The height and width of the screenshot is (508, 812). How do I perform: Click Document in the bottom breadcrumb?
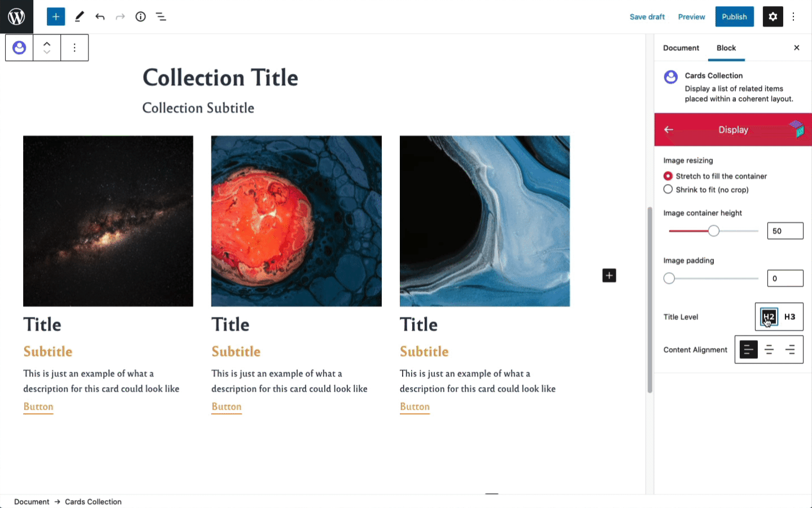coord(32,501)
